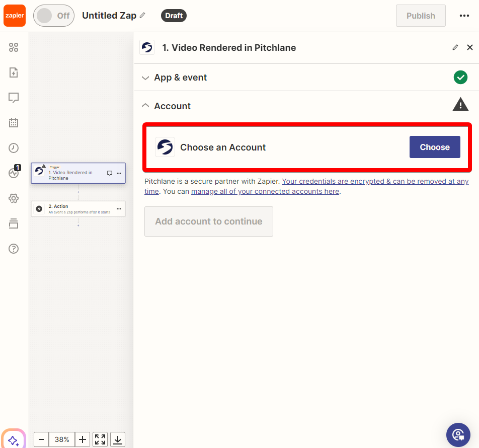
Task: Open the settings gear sidebar icon
Action: (x=14, y=198)
